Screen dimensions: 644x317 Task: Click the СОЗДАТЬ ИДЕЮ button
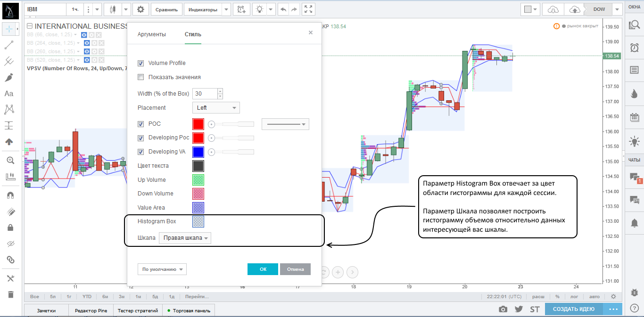[574, 309]
